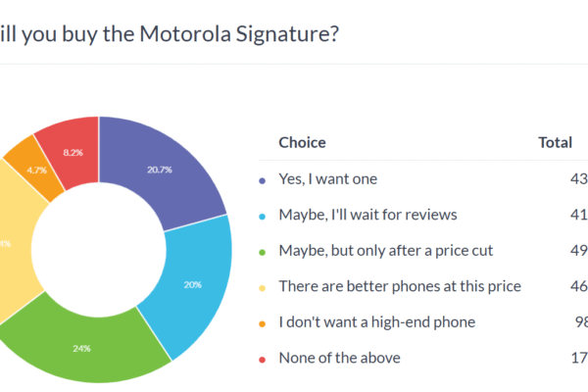588x392 pixels.
Task: Select the 'Yes, I want one' choice label
Action: pyautogui.click(x=327, y=179)
